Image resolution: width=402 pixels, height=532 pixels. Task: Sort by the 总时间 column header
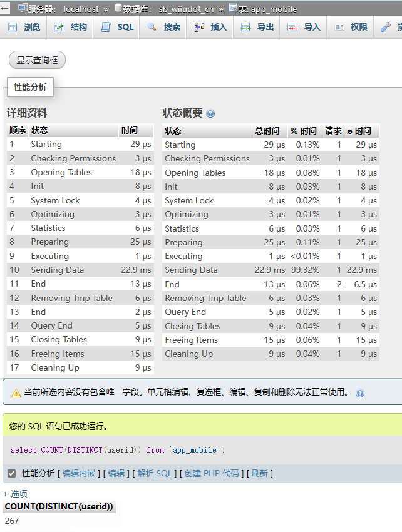click(267, 131)
